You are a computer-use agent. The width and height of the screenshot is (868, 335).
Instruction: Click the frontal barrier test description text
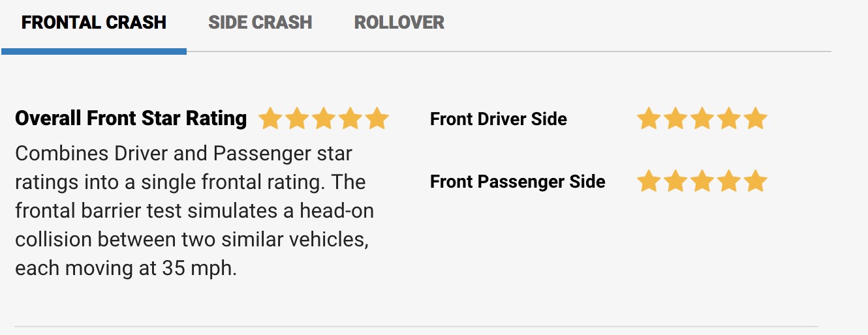coord(194,211)
